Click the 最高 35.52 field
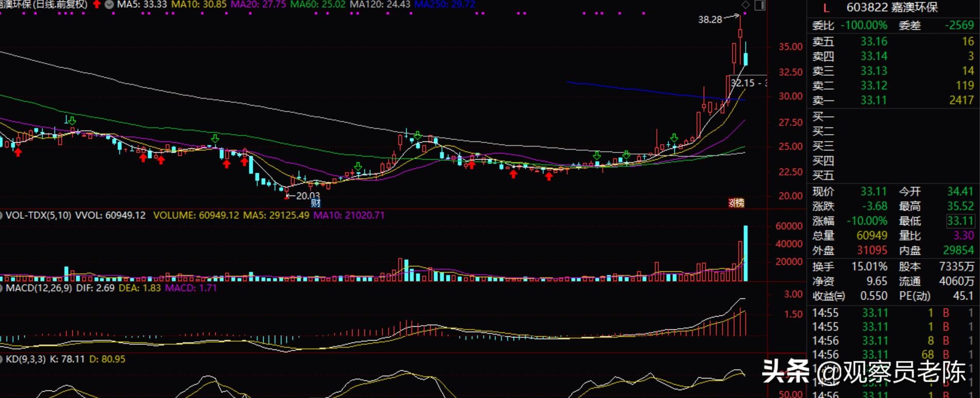This screenshot has width=980, height=398. pos(936,206)
